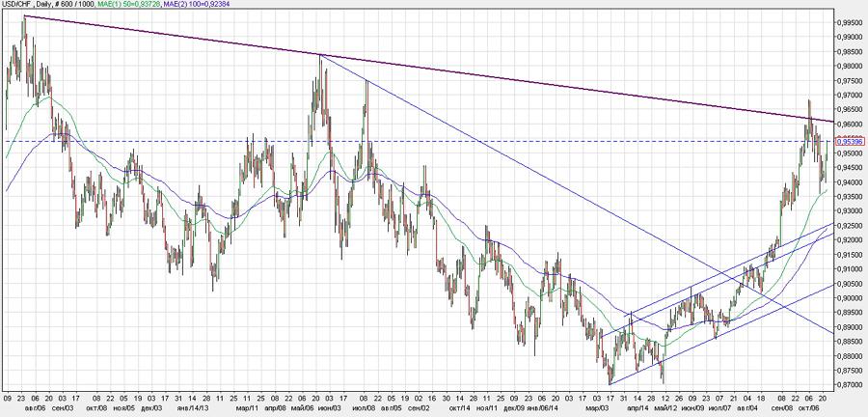
Task: Click the 0,99500 price axis label
Action: point(849,22)
